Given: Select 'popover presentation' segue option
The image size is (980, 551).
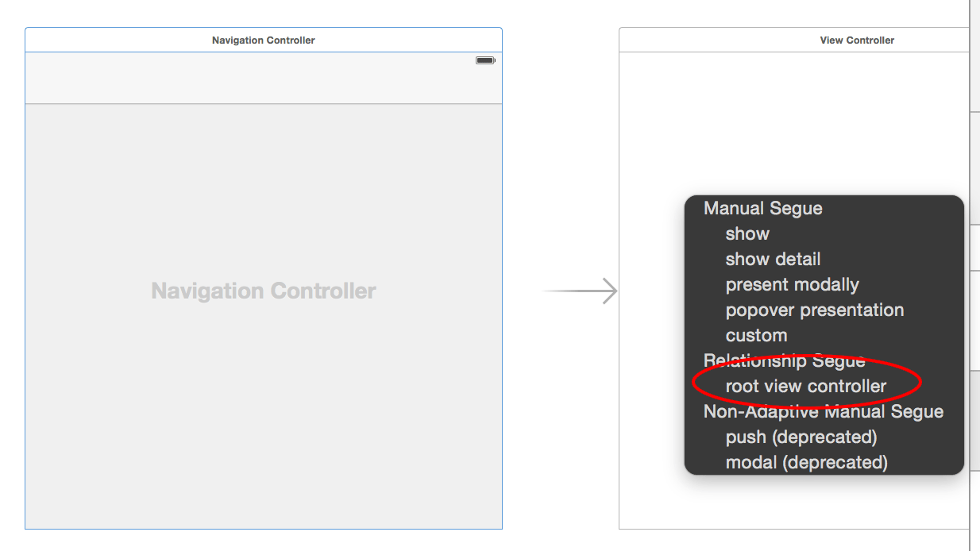Looking at the screenshot, I should click(x=814, y=310).
